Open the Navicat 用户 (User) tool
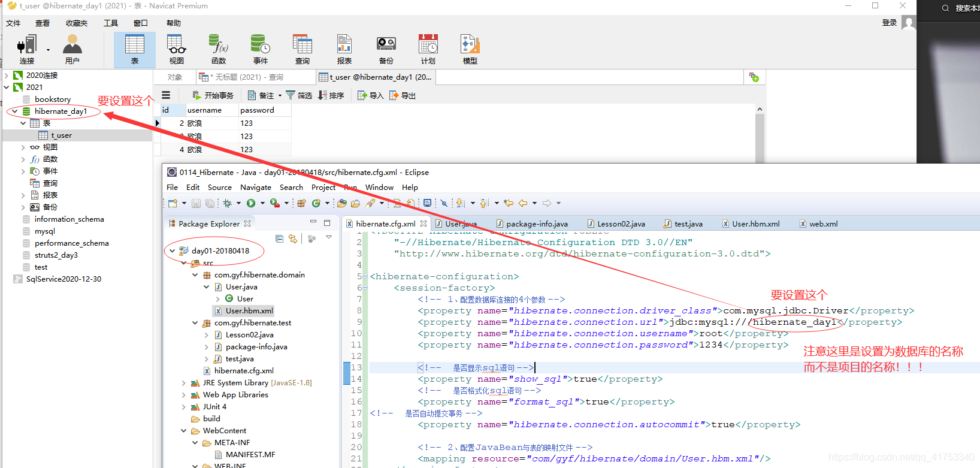This screenshot has width=980, height=468. (72, 50)
